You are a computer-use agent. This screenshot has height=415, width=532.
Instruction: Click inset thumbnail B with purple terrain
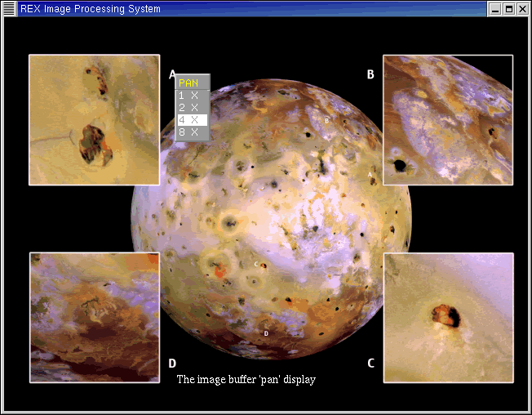[x=448, y=120]
